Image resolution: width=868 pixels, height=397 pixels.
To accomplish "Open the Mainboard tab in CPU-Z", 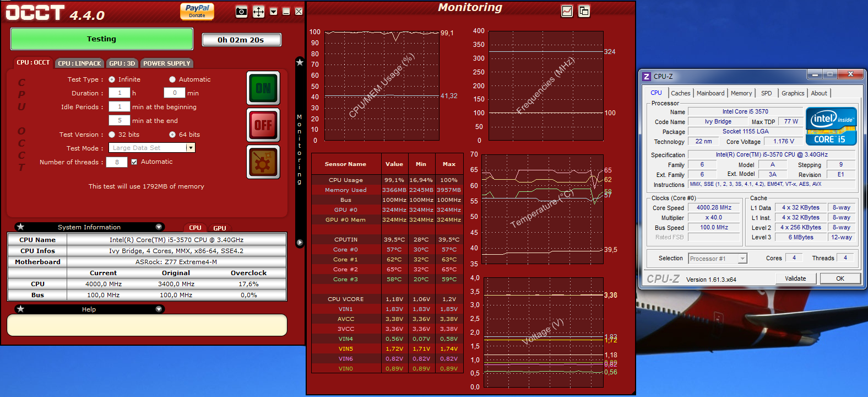I will (710, 93).
